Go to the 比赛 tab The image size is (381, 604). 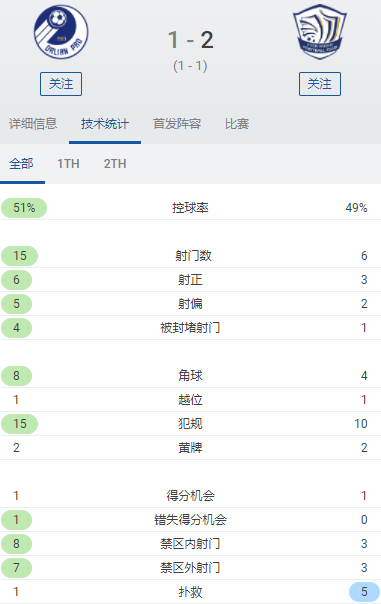click(x=237, y=124)
